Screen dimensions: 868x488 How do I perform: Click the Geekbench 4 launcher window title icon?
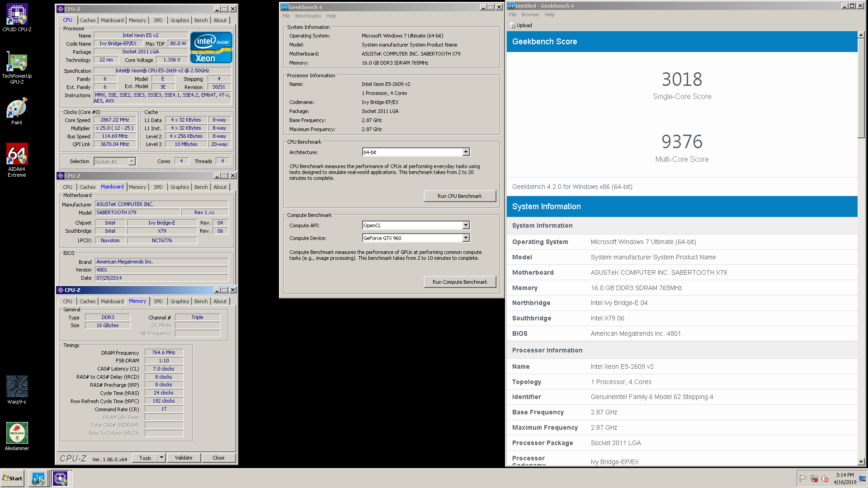click(x=285, y=7)
